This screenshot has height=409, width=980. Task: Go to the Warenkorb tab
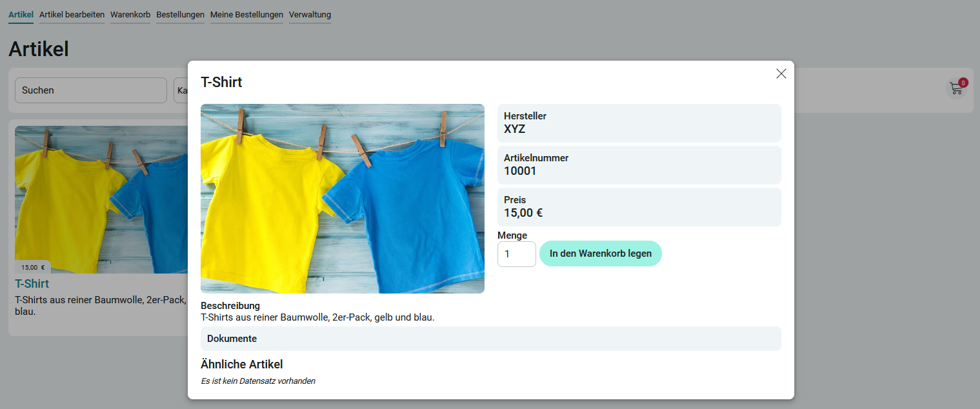coord(130,14)
